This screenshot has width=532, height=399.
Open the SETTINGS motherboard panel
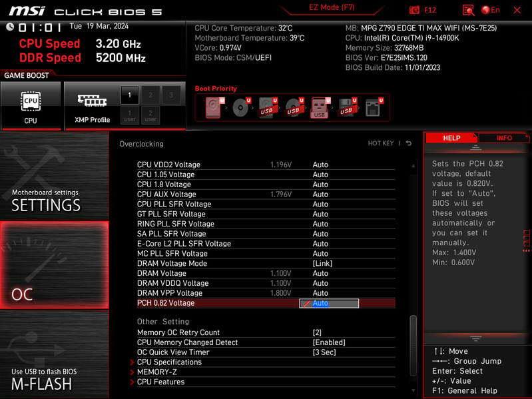click(x=55, y=176)
